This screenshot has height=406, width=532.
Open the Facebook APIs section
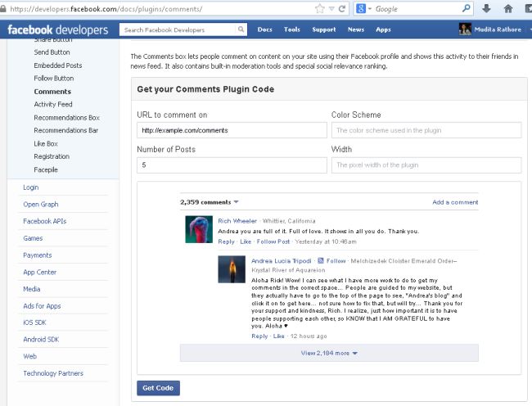coord(45,221)
